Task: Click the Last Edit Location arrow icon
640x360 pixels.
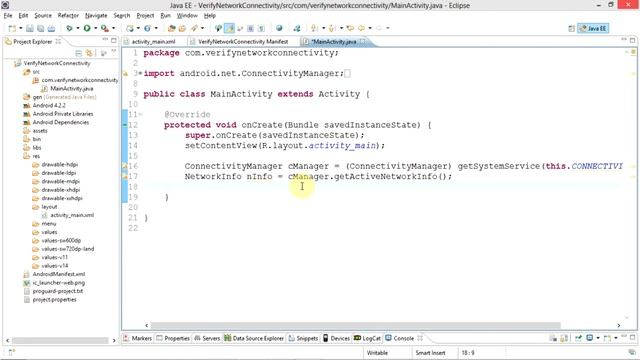Action: [350, 28]
